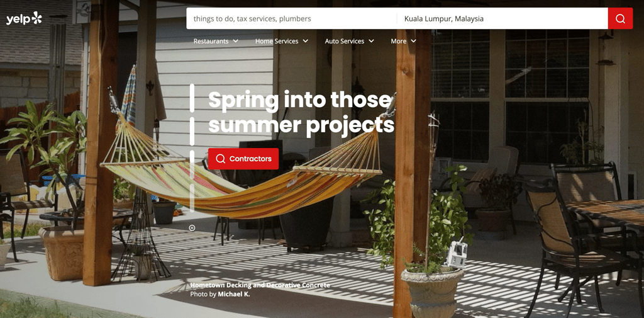Viewport: 644px width, 318px height.
Task: Click the magnifier icon inside Contractors button
Action: pyautogui.click(x=221, y=159)
